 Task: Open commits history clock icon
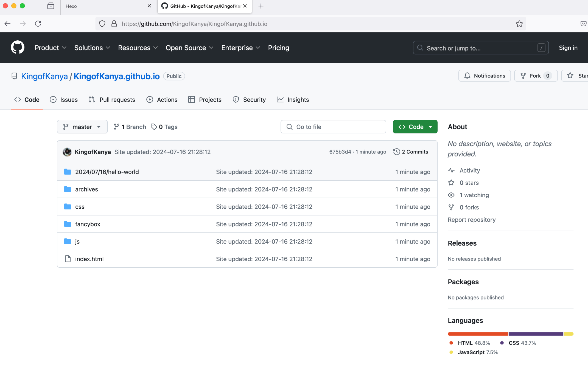point(396,152)
